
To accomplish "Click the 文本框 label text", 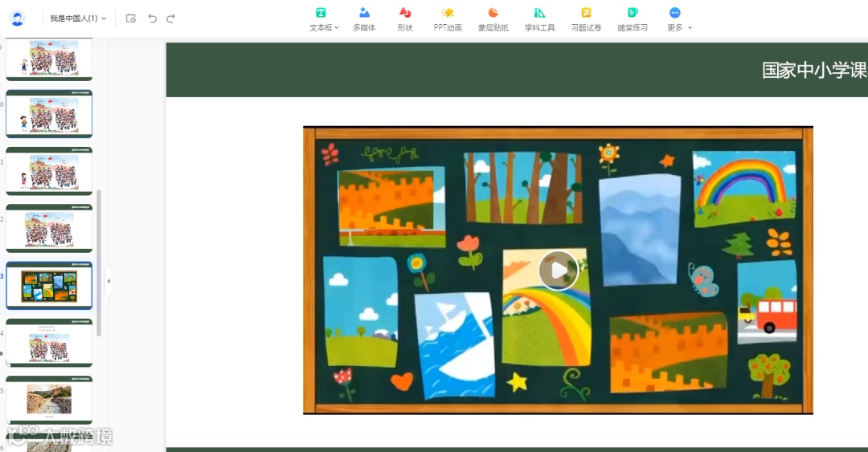I will click(321, 27).
